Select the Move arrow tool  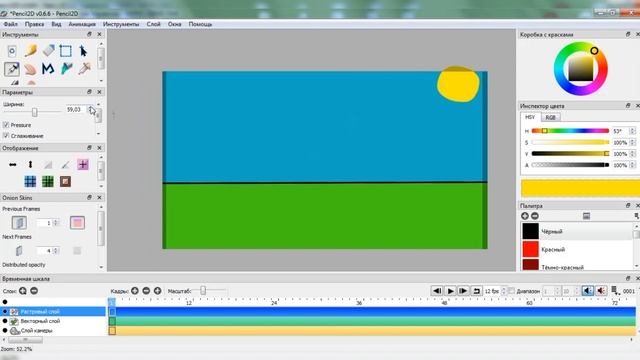(x=83, y=51)
